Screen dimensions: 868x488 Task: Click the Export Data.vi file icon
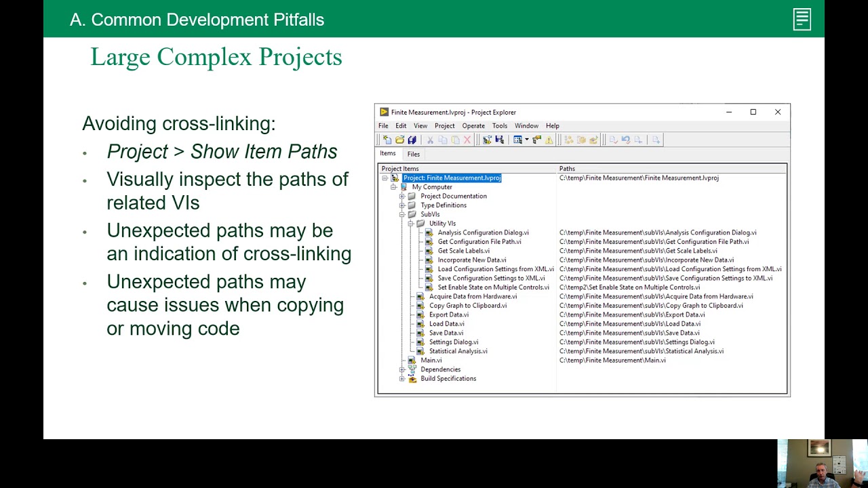point(420,314)
